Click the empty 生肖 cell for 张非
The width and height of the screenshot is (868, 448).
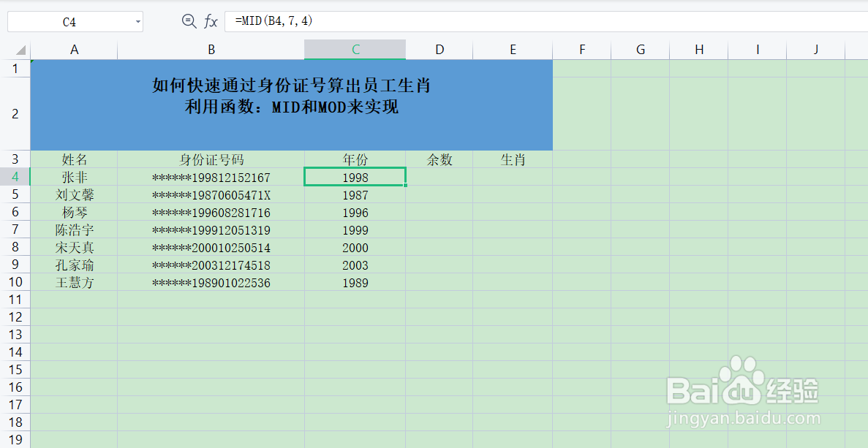coord(513,177)
